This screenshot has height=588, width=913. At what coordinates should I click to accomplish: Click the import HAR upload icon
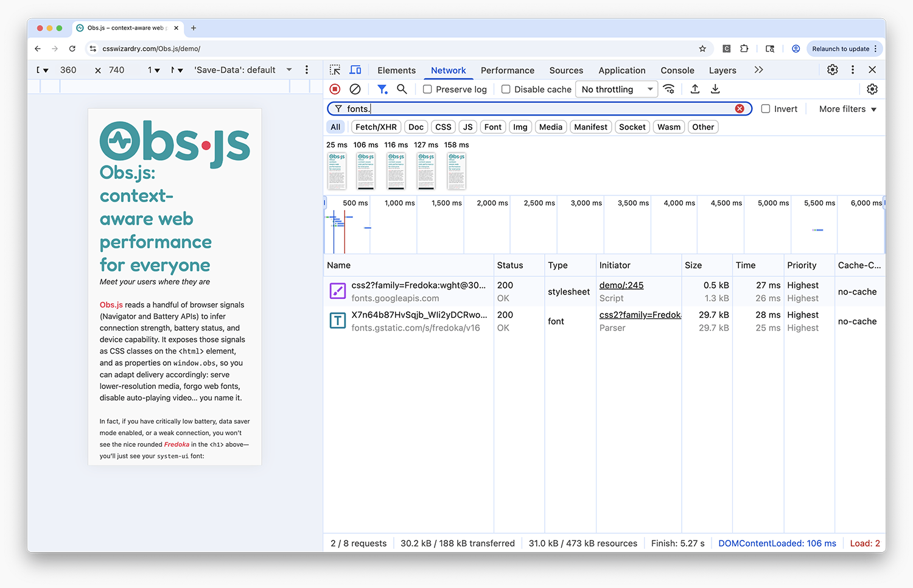695,89
